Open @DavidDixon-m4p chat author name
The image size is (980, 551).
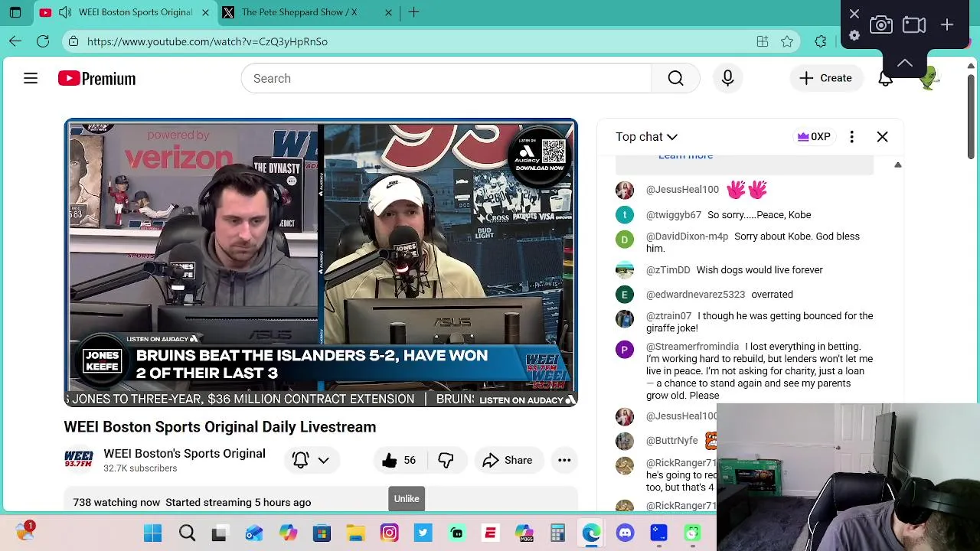pyautogui.click(x=687, y=236)
